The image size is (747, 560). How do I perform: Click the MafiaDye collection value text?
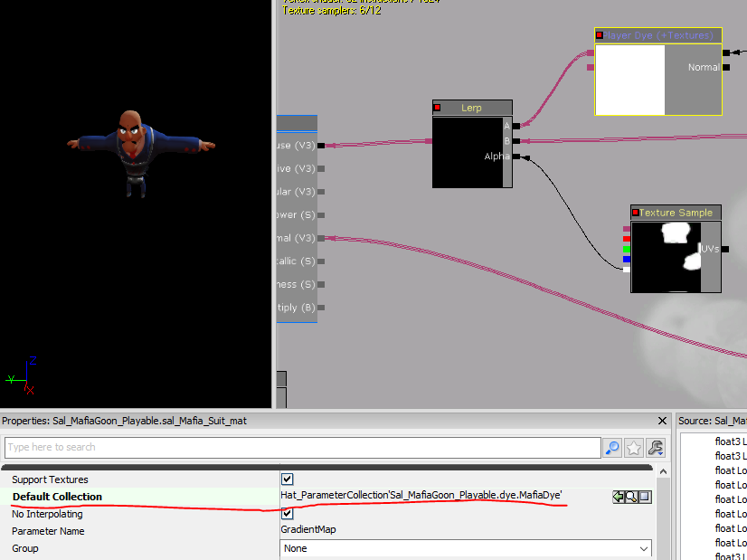pyautogui.click(x=421, y=495)
